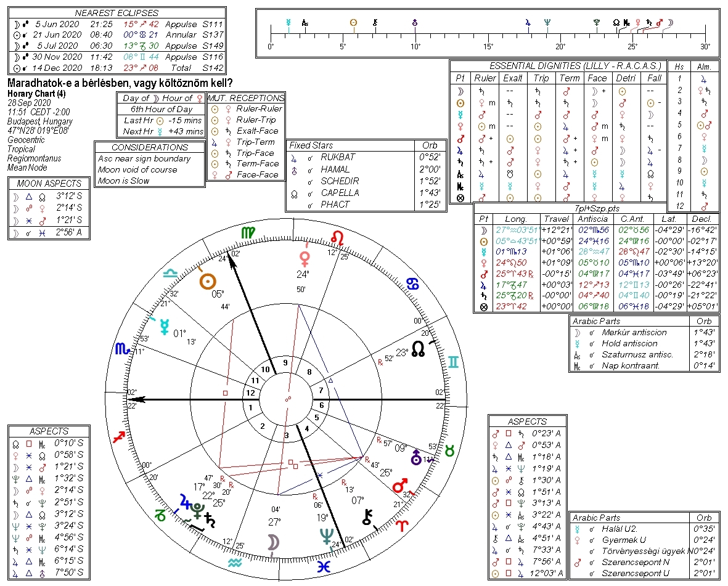Select the 14 Dec 2020 Total eclipse row
728x586 pixels.
[x=117, y=68]
